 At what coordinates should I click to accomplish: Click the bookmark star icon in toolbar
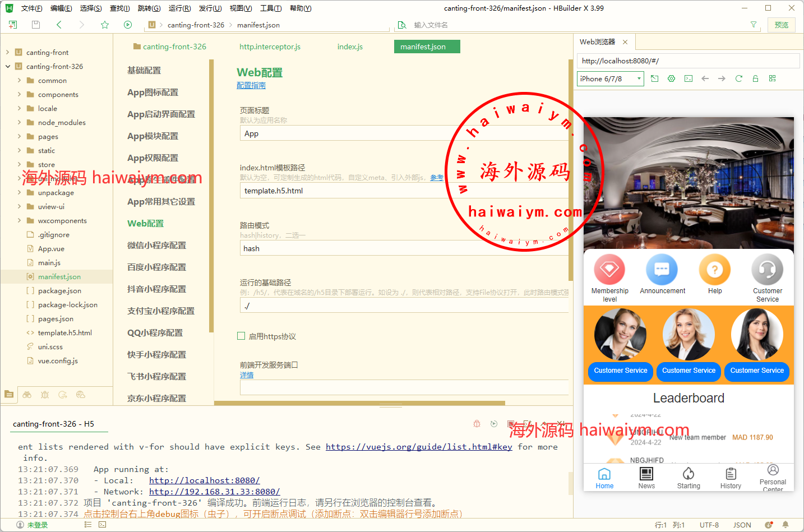point(105,25)
